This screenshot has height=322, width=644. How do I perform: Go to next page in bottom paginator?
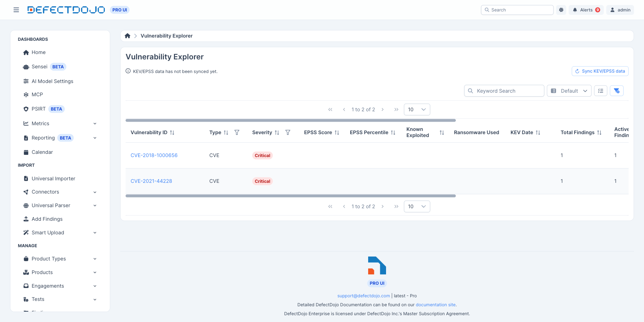click(382, 206)
